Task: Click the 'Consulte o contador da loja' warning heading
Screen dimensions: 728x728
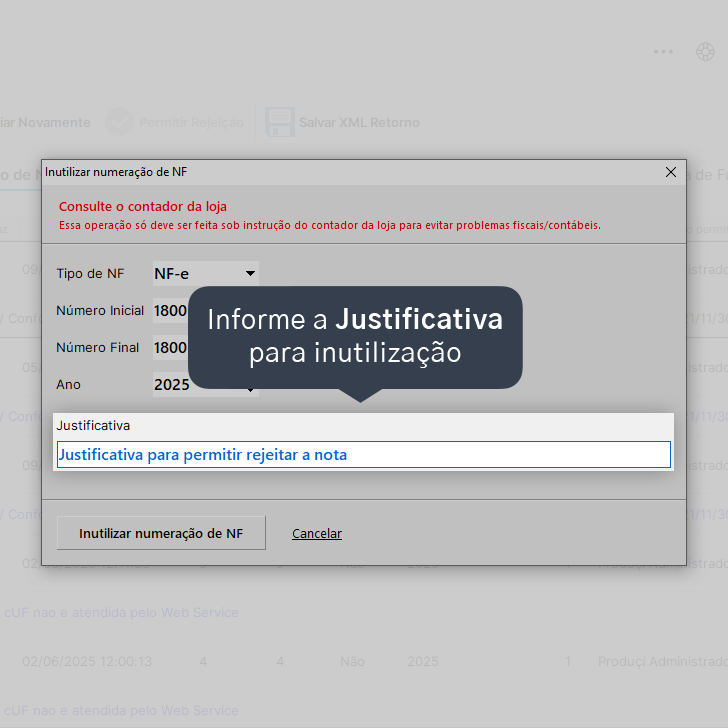Action: pos(143,206)
